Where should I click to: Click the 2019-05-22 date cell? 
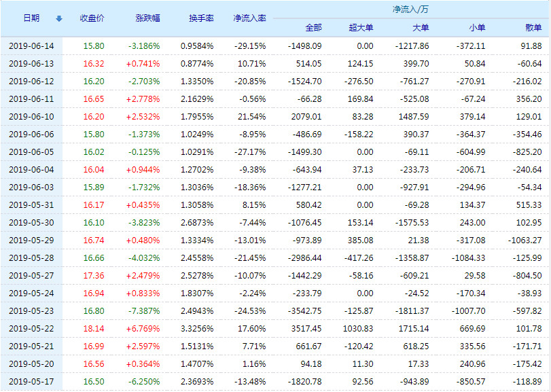click(x=31, y=329)
